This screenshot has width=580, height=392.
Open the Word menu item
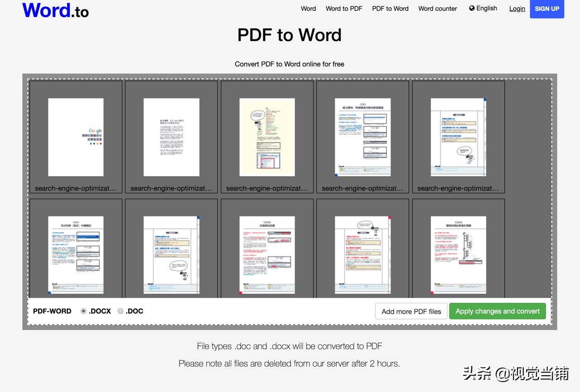tap(308, 9)
